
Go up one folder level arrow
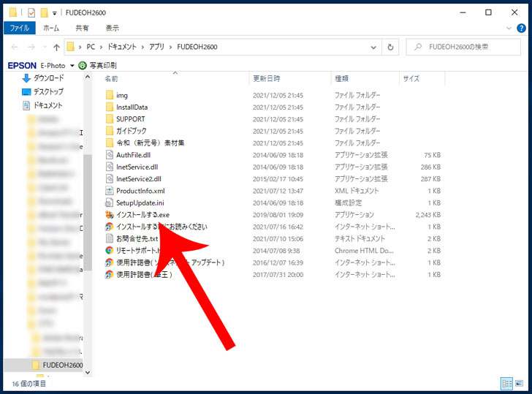coord(57,48)
